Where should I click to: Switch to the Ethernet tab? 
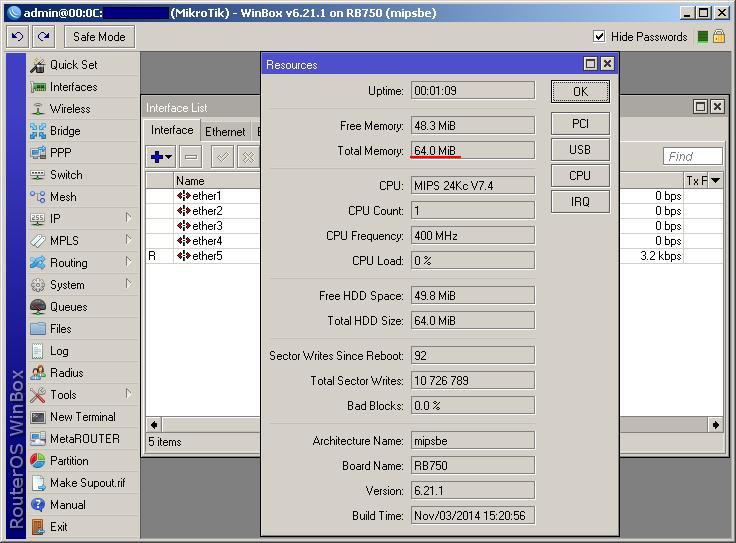coord(225,132)
